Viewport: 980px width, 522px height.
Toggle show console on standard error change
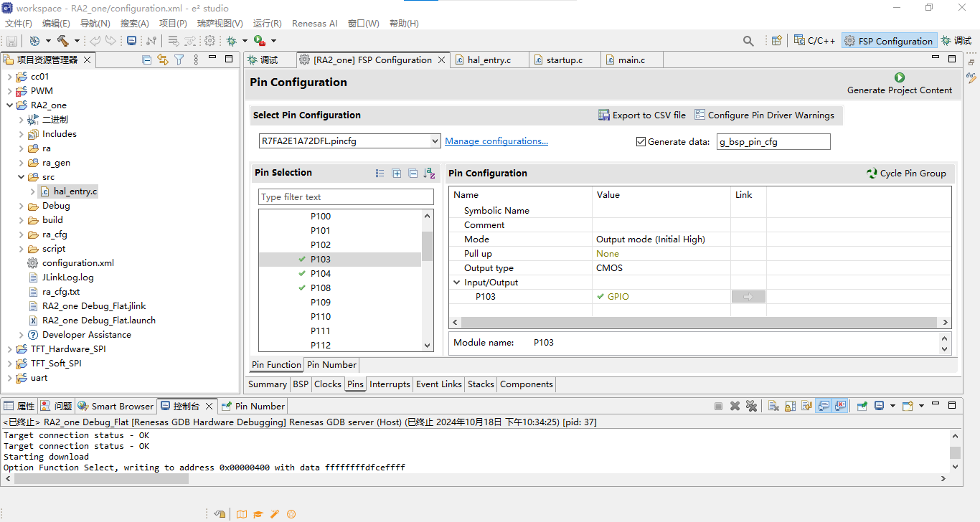click(840, 406)
